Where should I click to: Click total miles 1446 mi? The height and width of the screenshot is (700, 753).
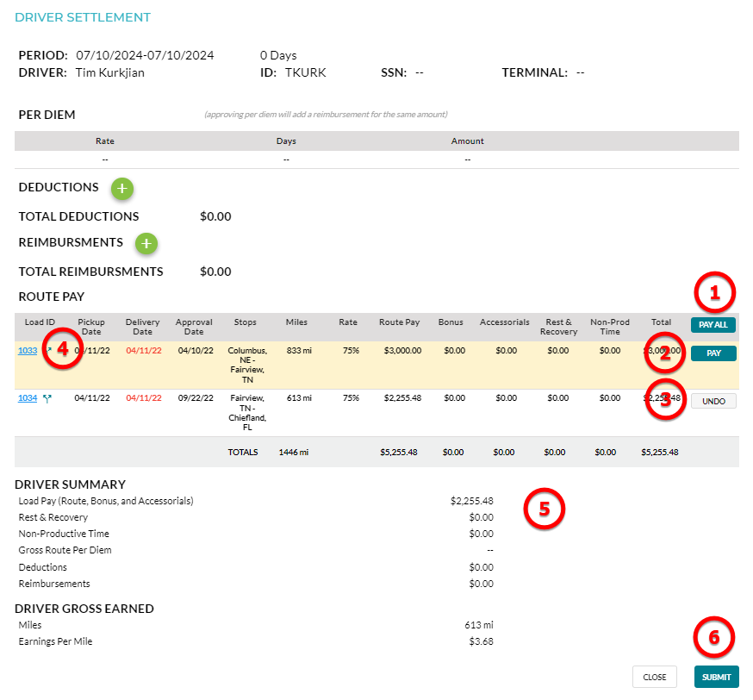(x=294, y=453)
